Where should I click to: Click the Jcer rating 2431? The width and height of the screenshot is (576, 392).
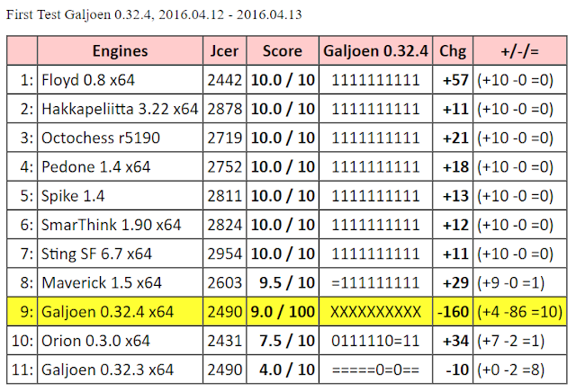pos(224,341)
